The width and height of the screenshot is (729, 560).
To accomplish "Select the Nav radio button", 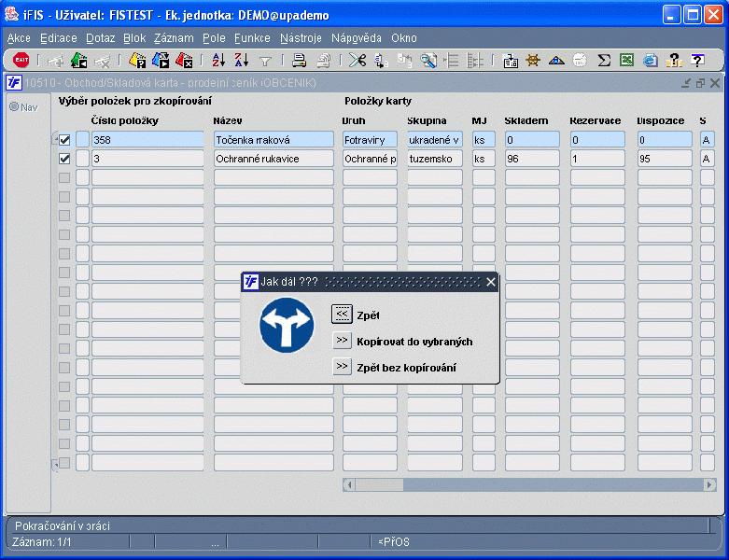I will (x=14, y=106).
